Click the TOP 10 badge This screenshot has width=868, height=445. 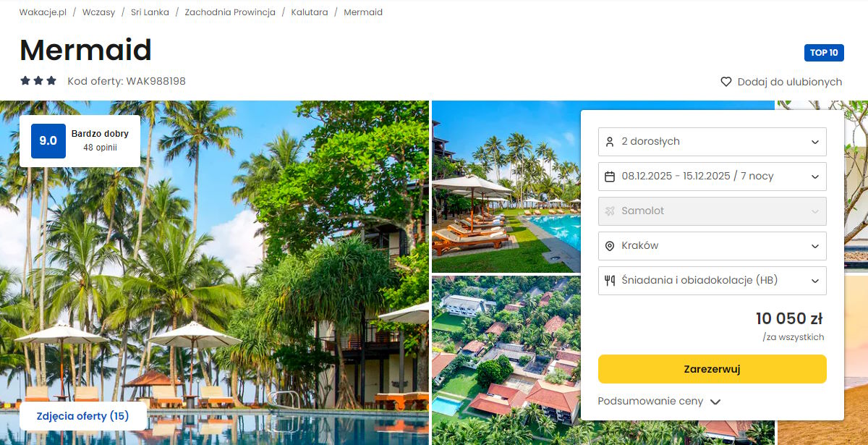(x=824, y=53)
